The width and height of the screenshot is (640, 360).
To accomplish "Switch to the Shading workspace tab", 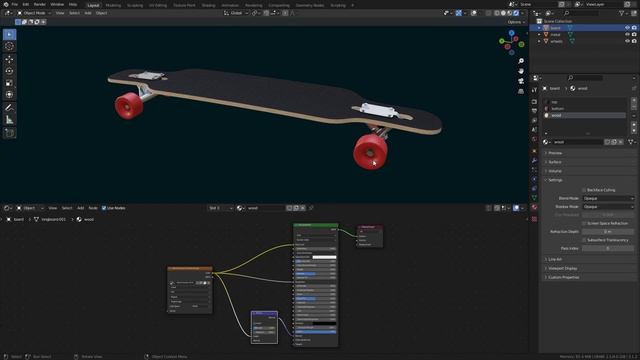I will point(208,5).
